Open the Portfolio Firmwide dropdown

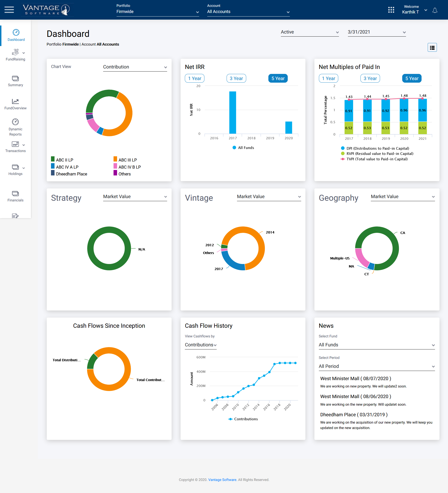pos(158,12)
